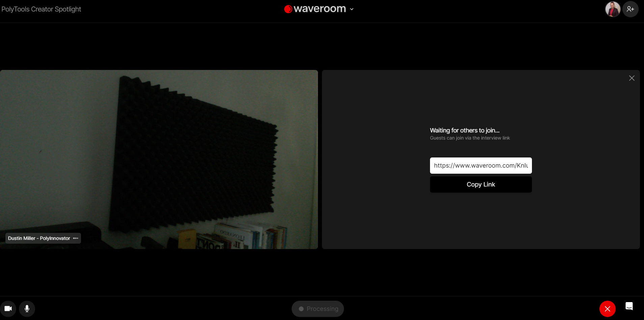Image resolution: width=644 pixels, height=320 pixels.
Task: Click 'Guests can join via the interview link' text
Action: [x=469, y=138]
